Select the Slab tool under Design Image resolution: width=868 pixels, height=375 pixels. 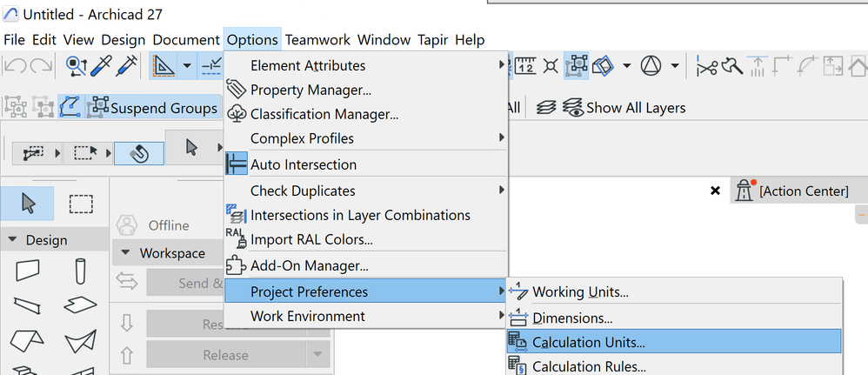coord(81,305)
